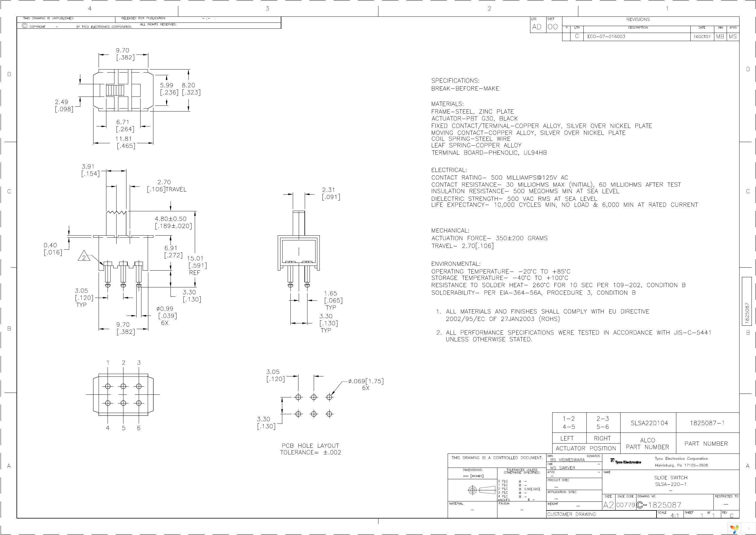The height and width of the screenshot is (535, 756).
Task: Select note 1 about EU directive ROHS
Action: 543,315
